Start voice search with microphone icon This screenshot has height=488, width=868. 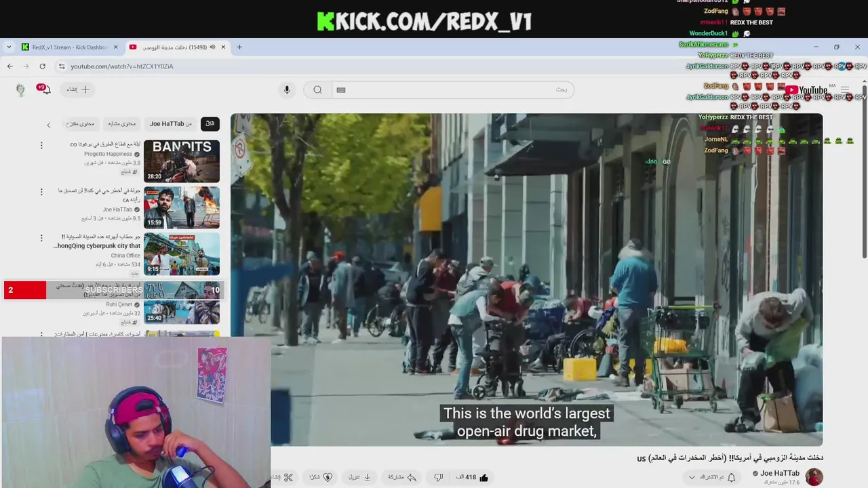point(287,89)
